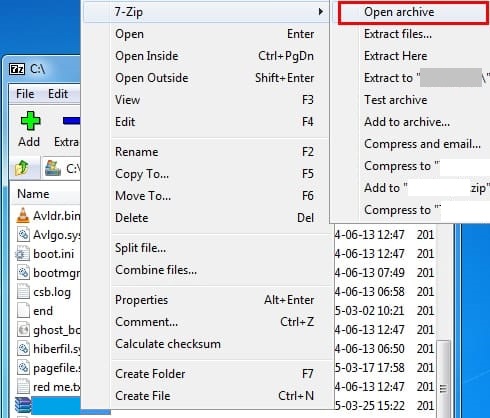Click the date cell 5-03-25 15:22
The width and height of the screenshot is (490, 418).
(370, 406)
